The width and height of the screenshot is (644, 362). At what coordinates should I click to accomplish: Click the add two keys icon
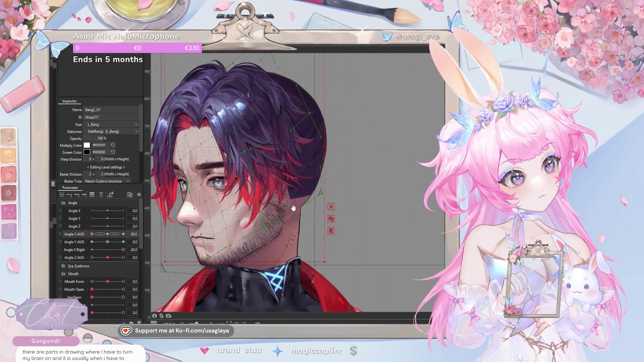(x=69, y=195)
